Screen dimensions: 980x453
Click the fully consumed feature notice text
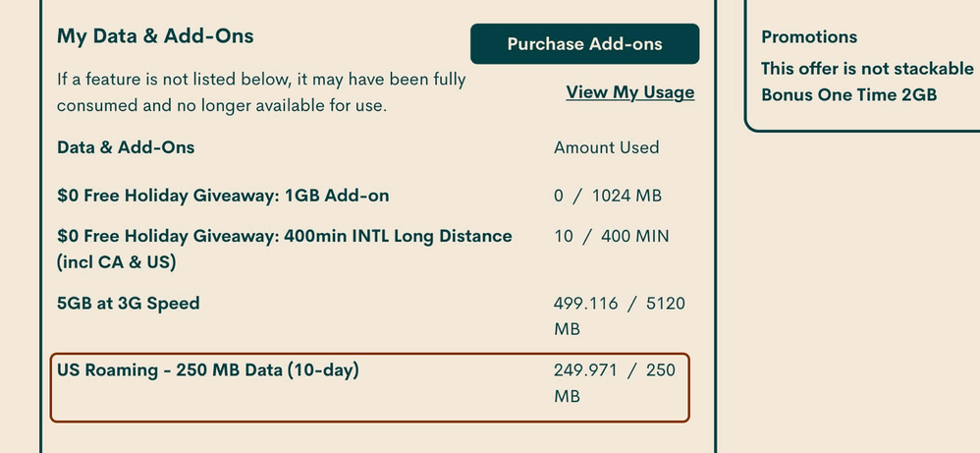pos(261,91)
